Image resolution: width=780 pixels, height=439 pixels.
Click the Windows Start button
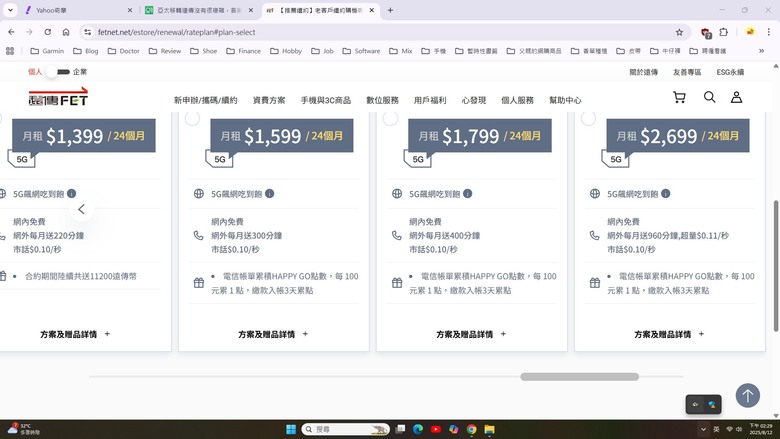click(291, 429)
